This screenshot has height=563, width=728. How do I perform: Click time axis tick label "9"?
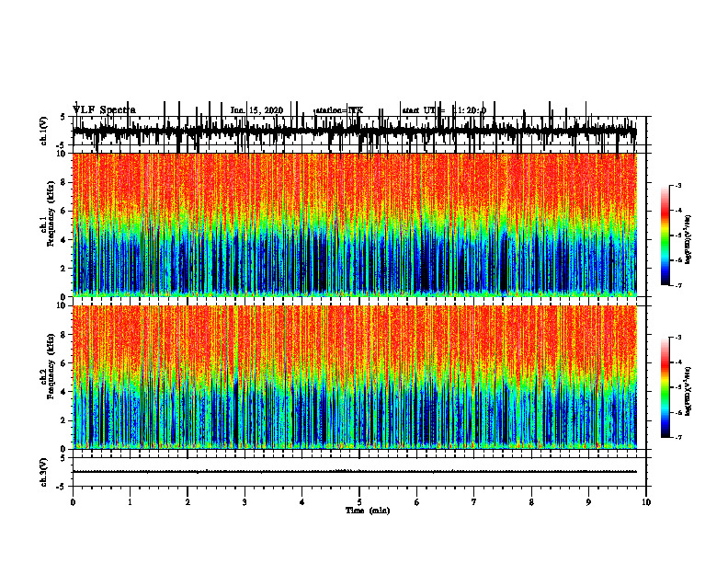588,502
